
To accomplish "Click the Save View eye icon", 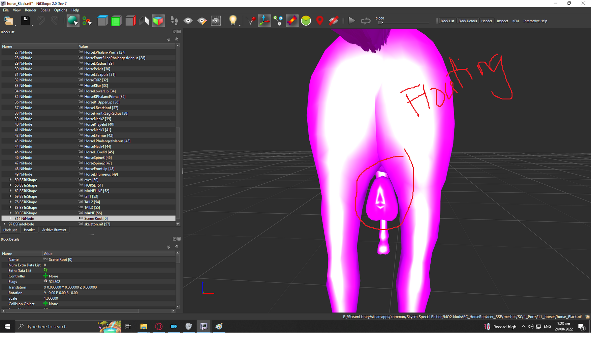I will click(x=188, y=21).
